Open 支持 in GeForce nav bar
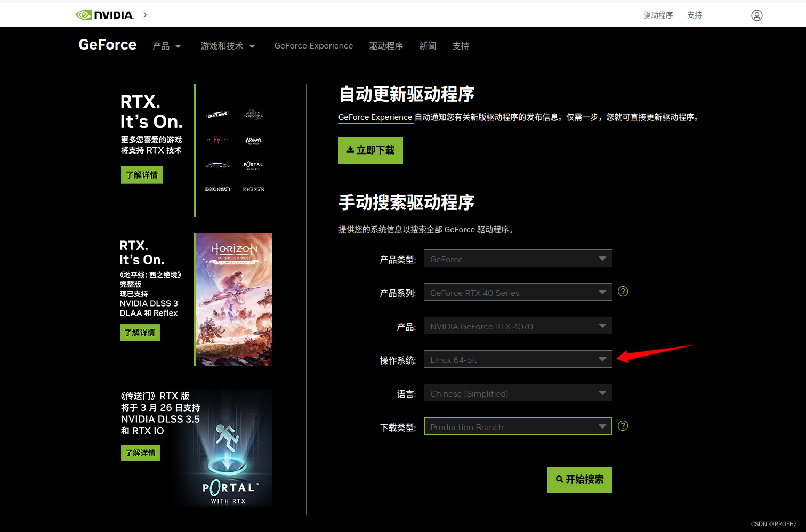This screenshot has height=532, width=806. (461, 46)
